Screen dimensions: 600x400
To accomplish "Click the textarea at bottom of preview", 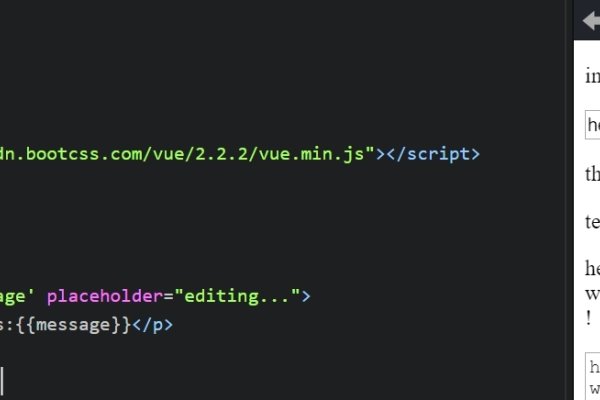I will (x=593, y=377).
